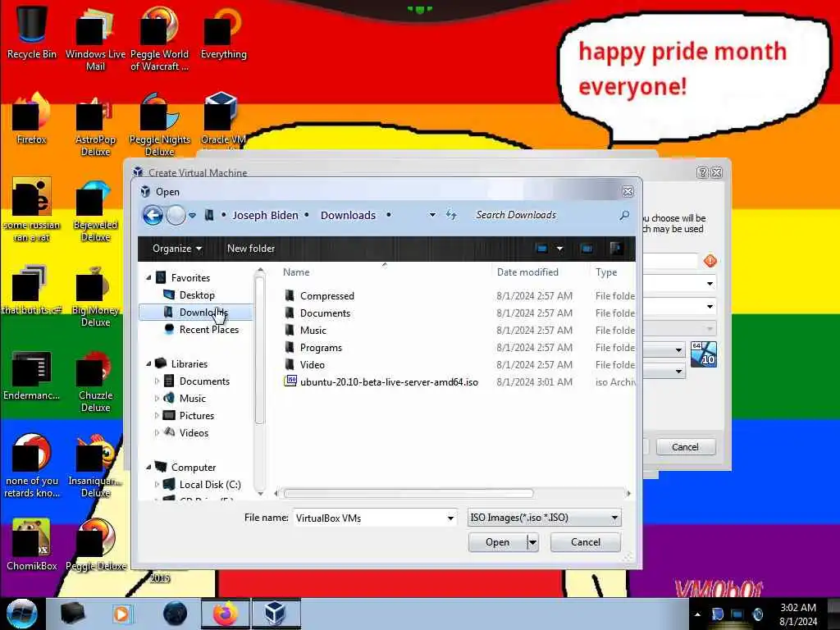The image size is (840, 630).
Task: Select the Documents folder in file list
Action: click(x=325, y=313)
